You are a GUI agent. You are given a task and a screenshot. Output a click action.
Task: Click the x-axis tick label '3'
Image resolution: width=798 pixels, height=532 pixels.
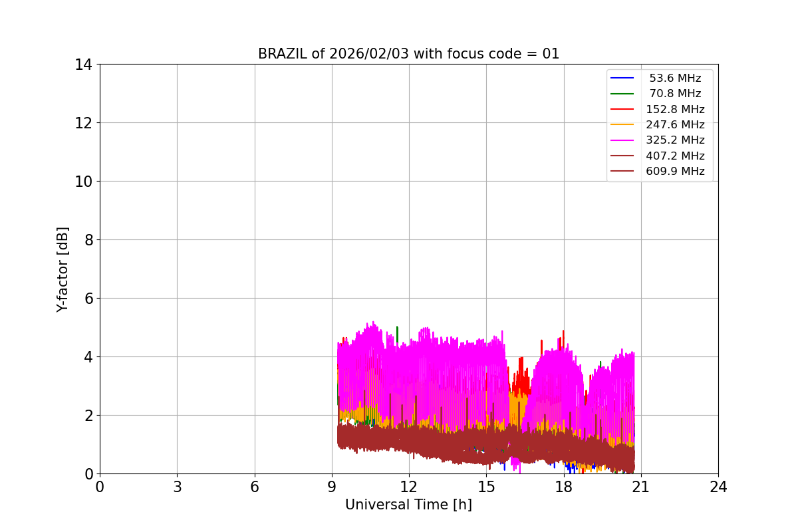point(177,487)
